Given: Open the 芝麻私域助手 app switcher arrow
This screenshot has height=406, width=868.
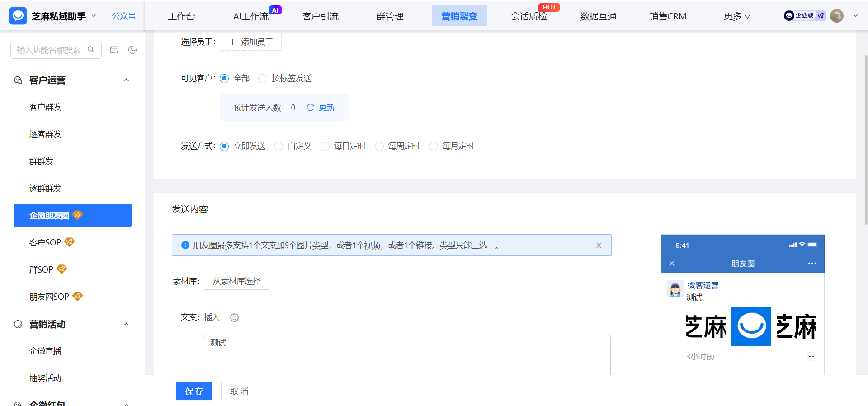Looking at the screenshot, I should coord(94,15).
